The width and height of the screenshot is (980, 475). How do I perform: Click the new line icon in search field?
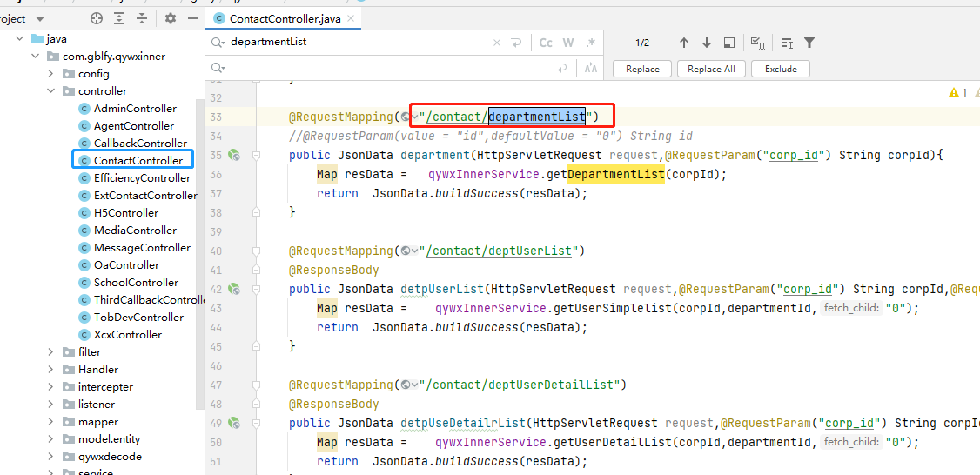pos(516,43)
